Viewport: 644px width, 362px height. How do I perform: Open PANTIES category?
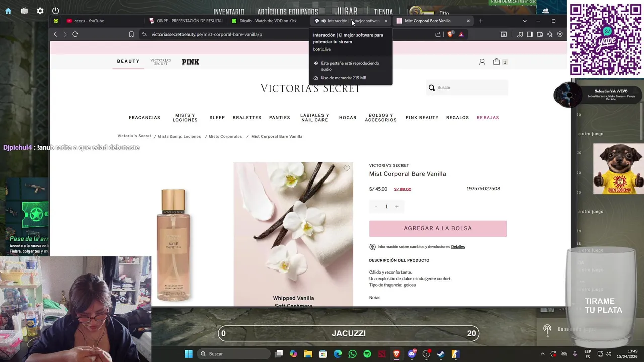pos(280,118)
